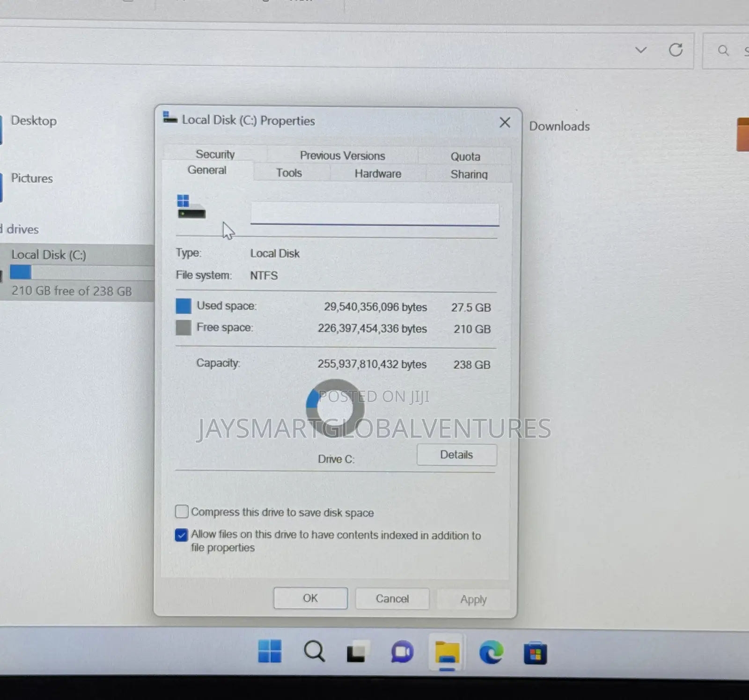Close the Local Disk (C:) Properties dialog
The height and width of the screenshot is (700, 749).
[505, 123]
